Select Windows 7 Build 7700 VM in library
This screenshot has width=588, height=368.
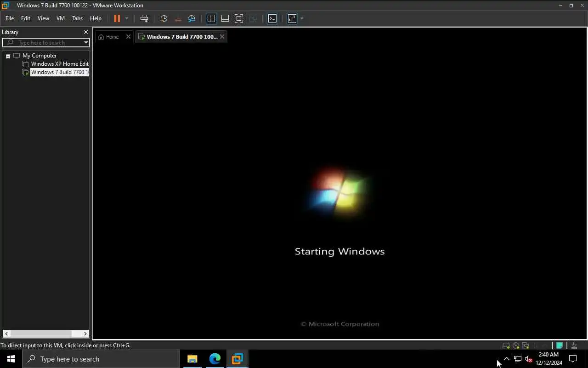(x=60, y=72)
